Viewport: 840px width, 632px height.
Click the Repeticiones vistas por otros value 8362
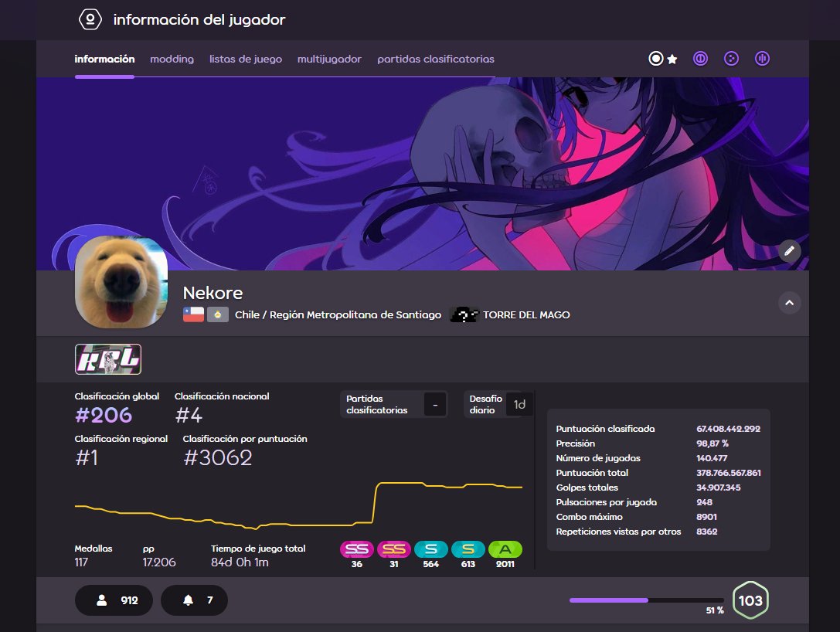click(x=706, y=532)
